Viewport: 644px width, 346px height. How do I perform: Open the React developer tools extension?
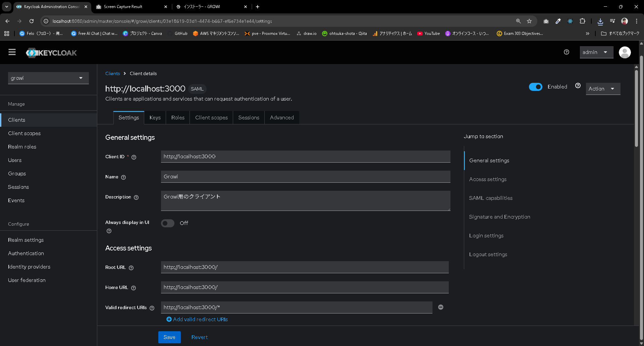tap(570, 21)
